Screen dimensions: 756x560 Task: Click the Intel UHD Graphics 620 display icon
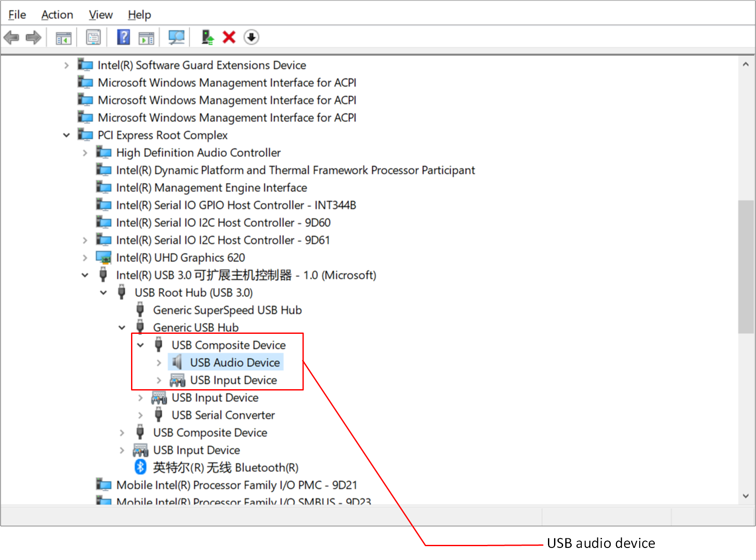(x=104, y=257)
